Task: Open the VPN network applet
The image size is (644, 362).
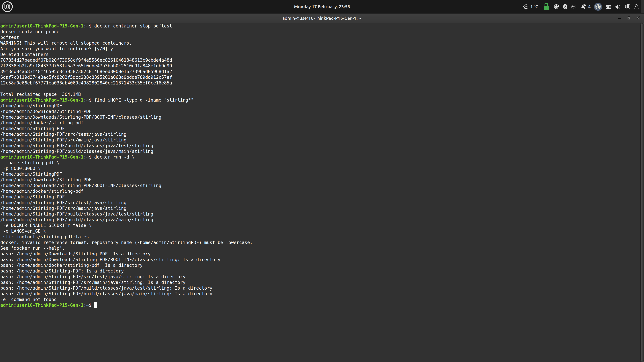Action: [608, 7]
